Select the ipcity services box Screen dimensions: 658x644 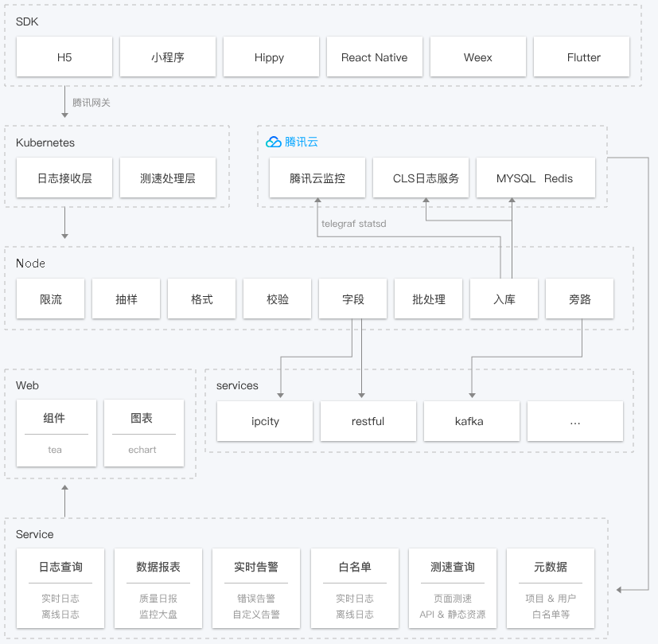click(x=265, y=421)
